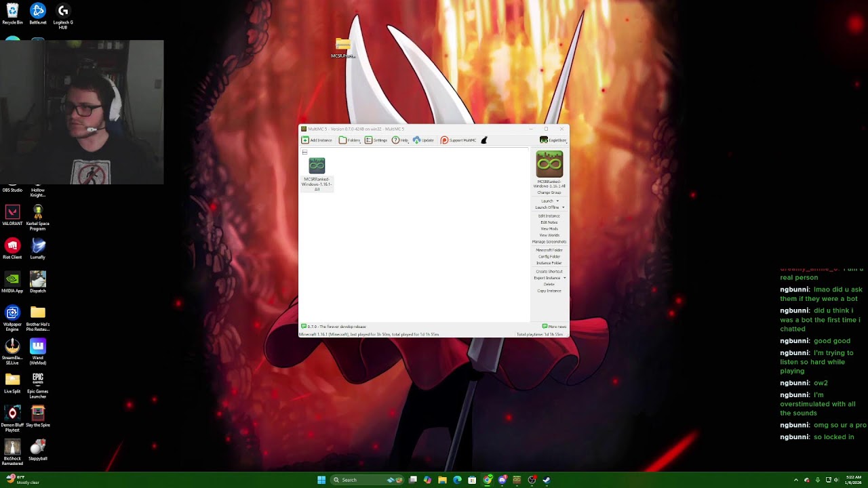868x488 pixels.
Task: Open the Recycle Bin desktop icon
Action: [x=12, y=14]
